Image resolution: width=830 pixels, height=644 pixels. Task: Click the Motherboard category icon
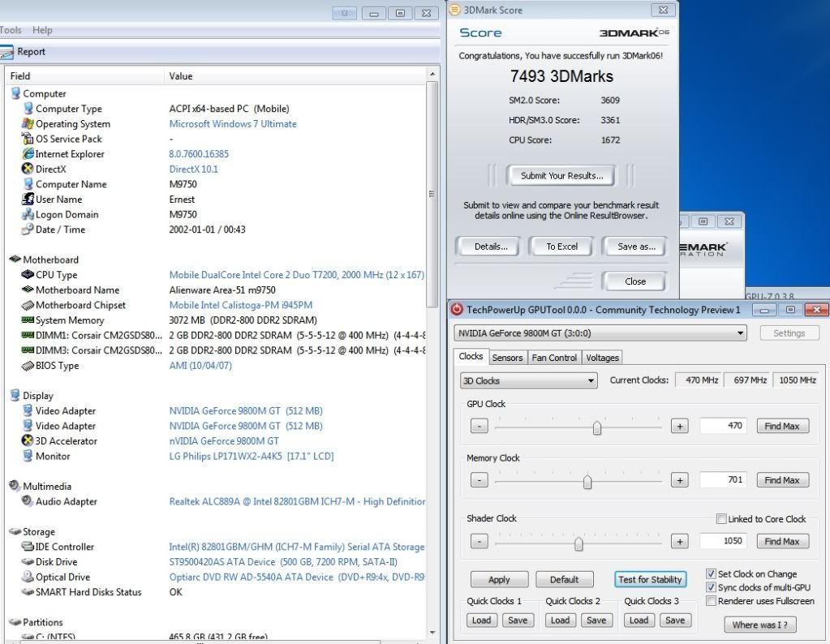pyautogui.click(x=15, y=260)
